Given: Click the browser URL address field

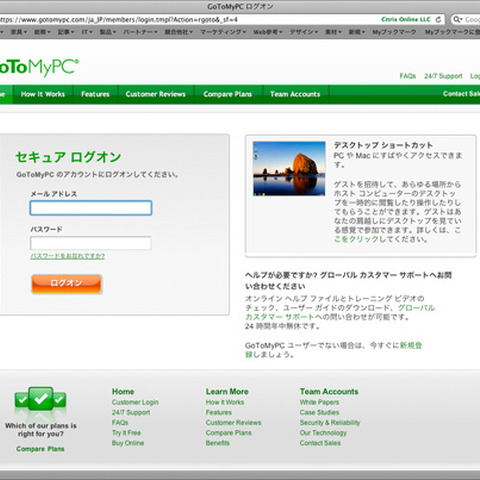Looking at the screenshot, I should [190, 20].
